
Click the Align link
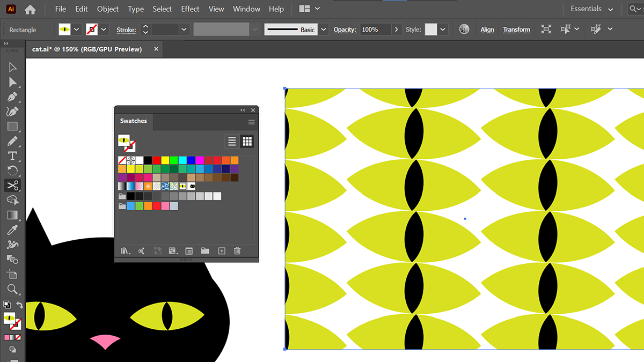(x=487, y=29)
